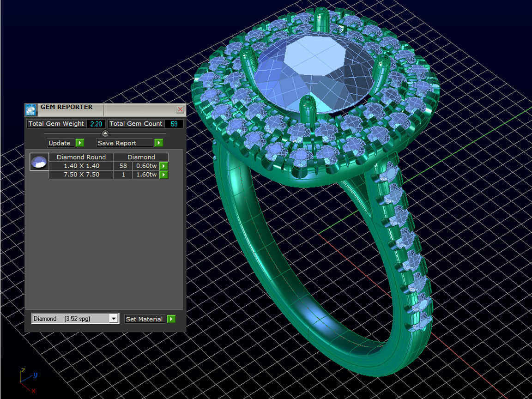Click the 1.60tw weight cell

coord(146,175)
